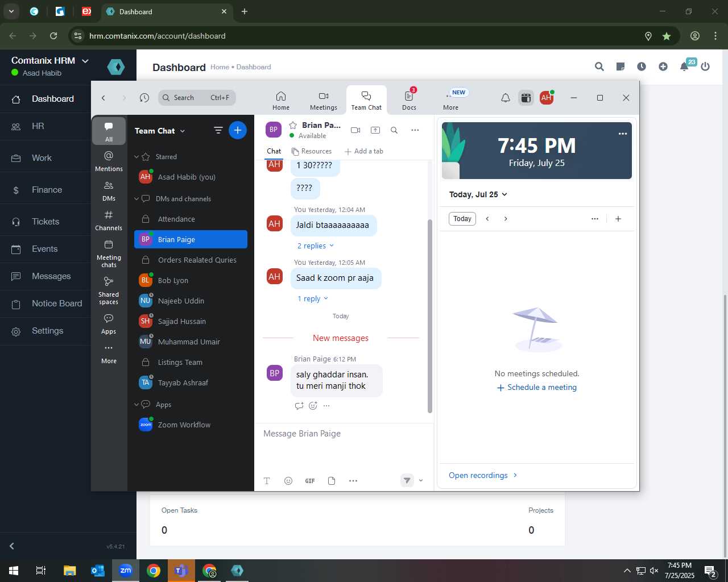Insert a GIF in the composer
The height and width of the screenshot is (582, 728).
click(310, 481)
